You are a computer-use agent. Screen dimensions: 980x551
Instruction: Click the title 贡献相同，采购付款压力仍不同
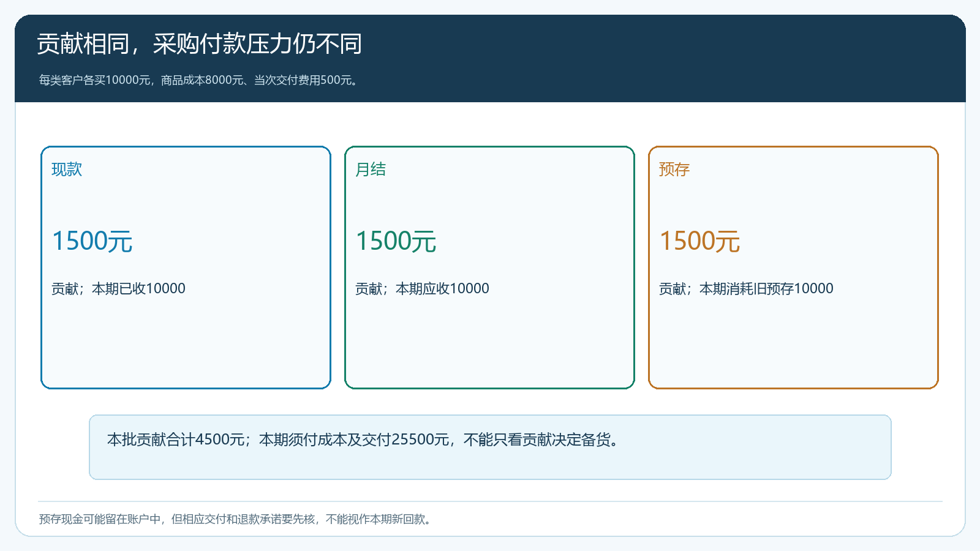click(200, 44)
